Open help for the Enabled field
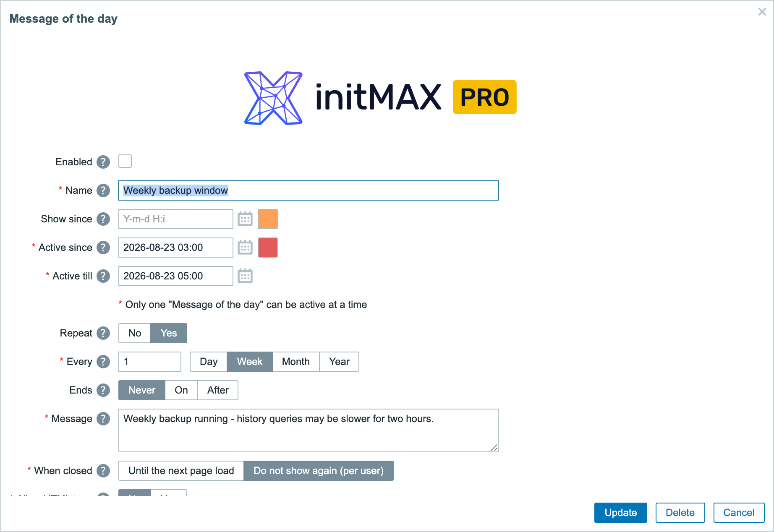The width and height of the screenshot is (774, 532). click(103, 162)
